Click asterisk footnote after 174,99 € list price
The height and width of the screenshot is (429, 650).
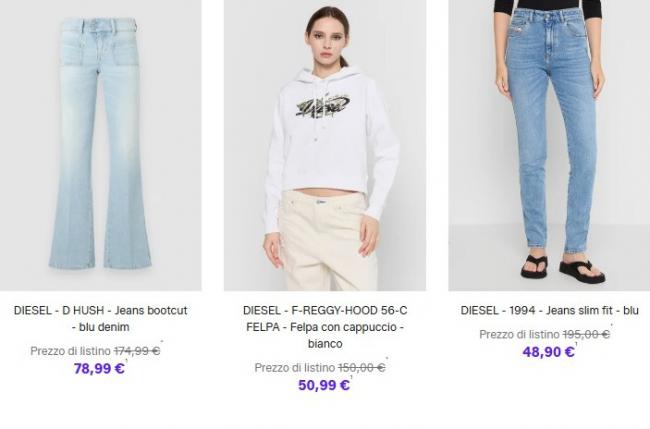[162, 342]
